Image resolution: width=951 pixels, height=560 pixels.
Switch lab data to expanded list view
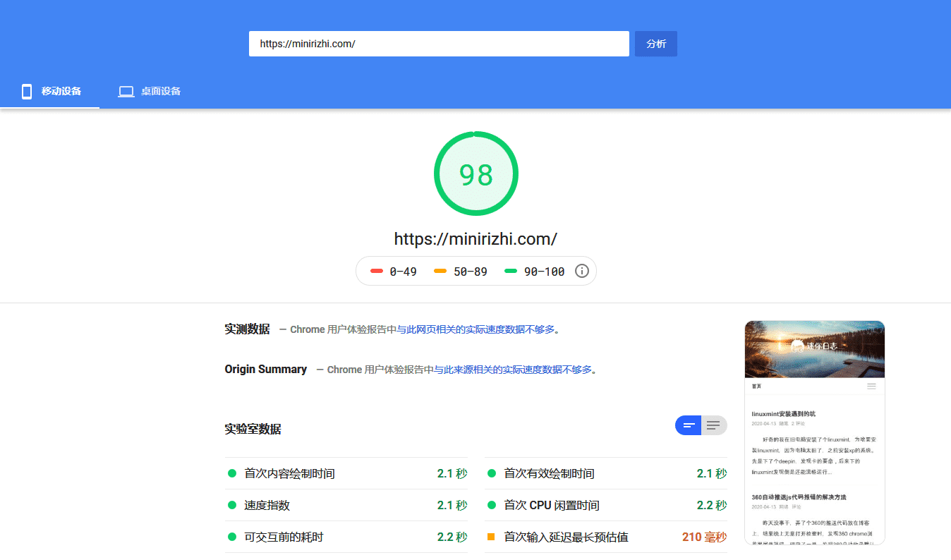[x=714, y=425]
